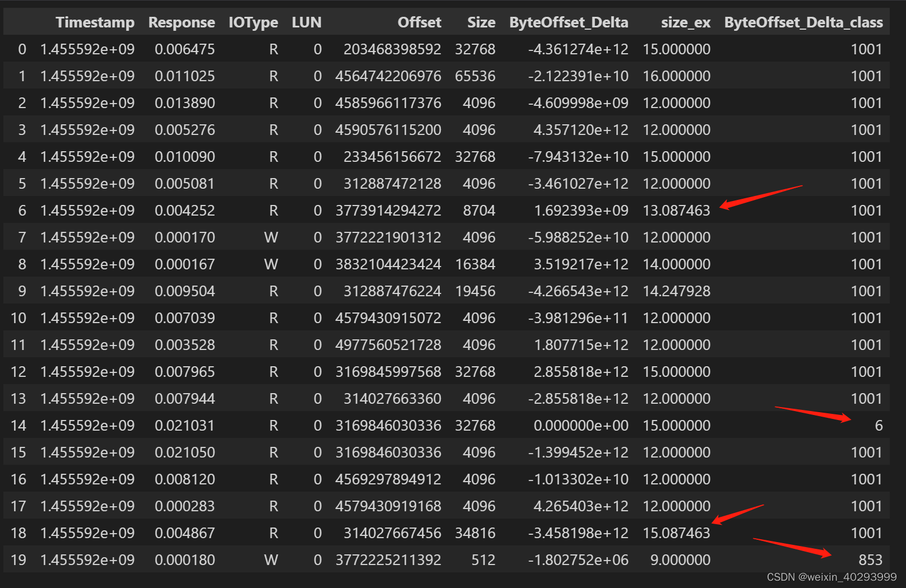Viewport: 906px width, 588px height.
Task: Click response value 0.000283
Action: point(185,506)
